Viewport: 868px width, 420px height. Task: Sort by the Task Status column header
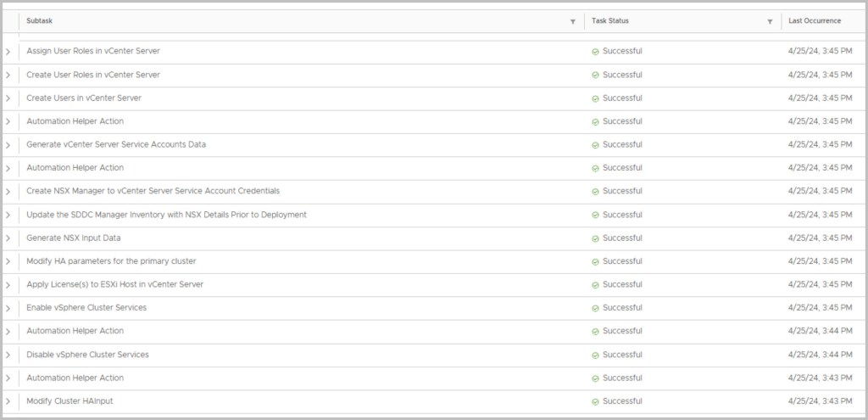pos(610,21)
